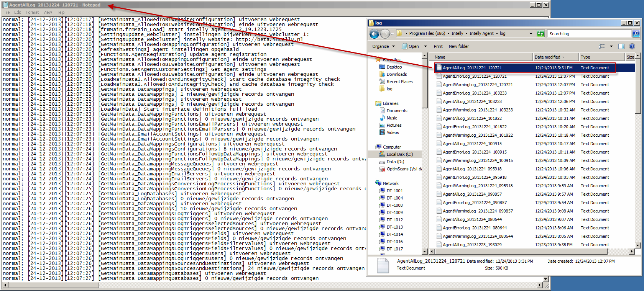Open the Organize dropdown menu
The width and height of the screenshot is (644, 291).
[x=383, y=46]
